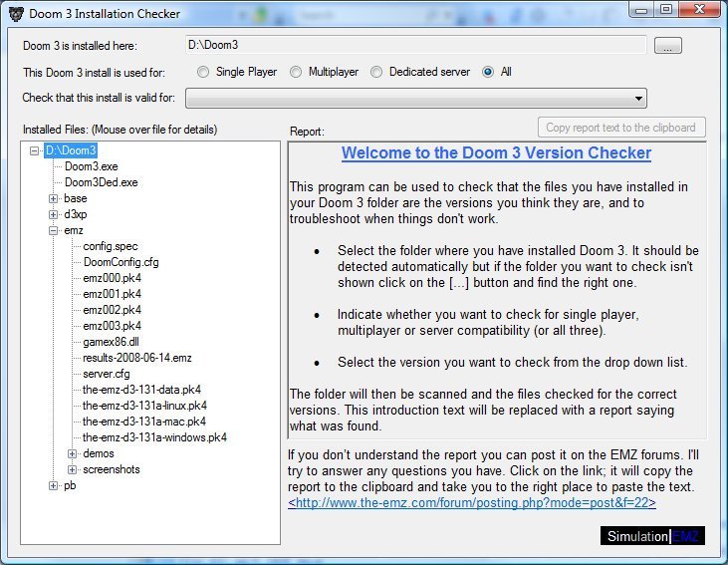Screen dimensions: 728x565
Task: Select the Multiplayer radio option
Action: click(x=297, y=72)
